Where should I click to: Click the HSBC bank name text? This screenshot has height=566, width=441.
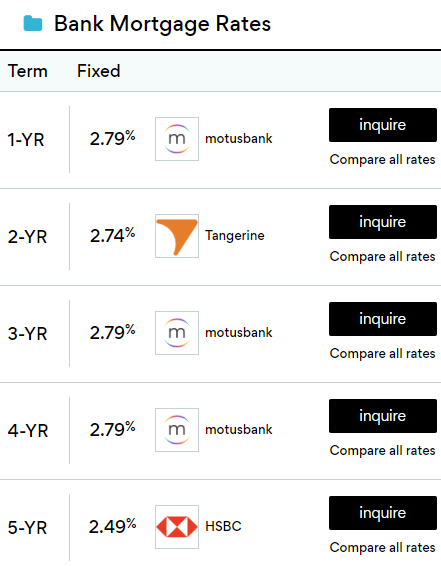[x=223, y=526]
